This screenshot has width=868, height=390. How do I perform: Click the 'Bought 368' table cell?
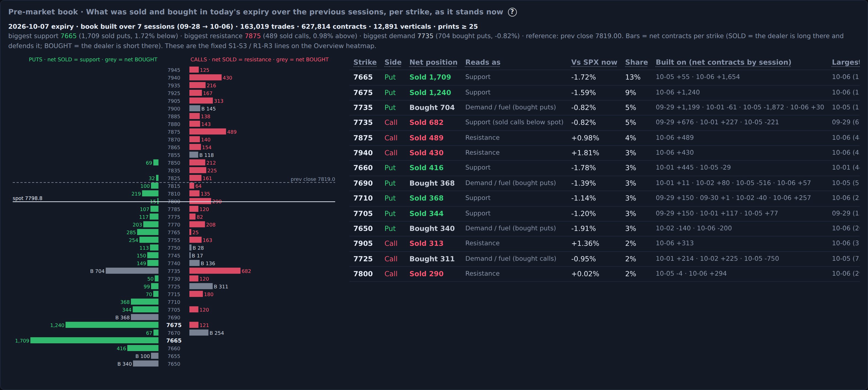pyautogui.click(x=432, y=183)
